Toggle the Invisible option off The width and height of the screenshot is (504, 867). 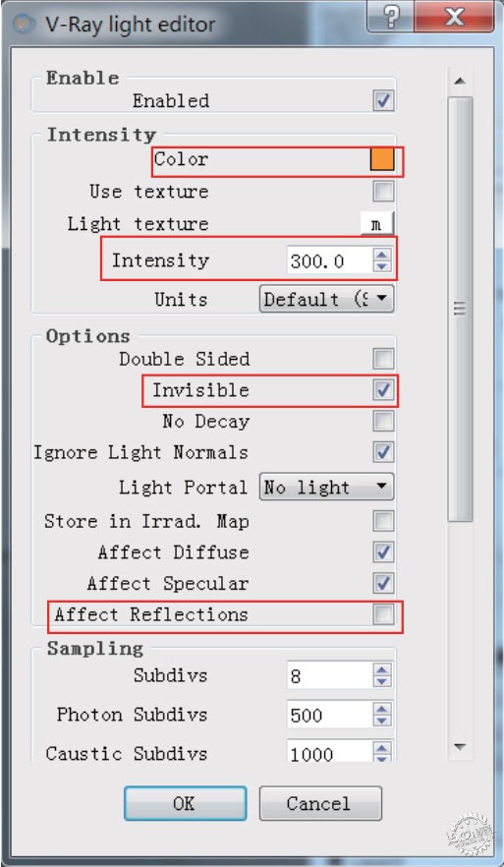pos(383,390)
